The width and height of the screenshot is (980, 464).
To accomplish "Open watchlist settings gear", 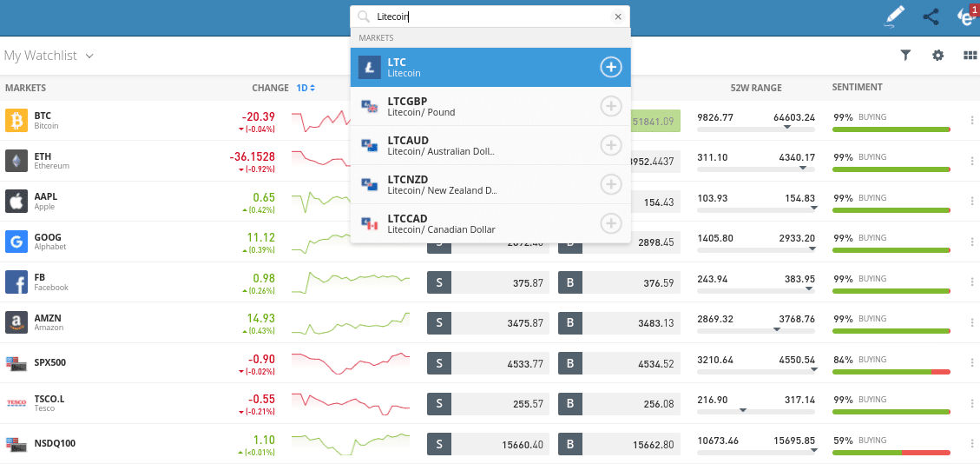I will [937, 55].
